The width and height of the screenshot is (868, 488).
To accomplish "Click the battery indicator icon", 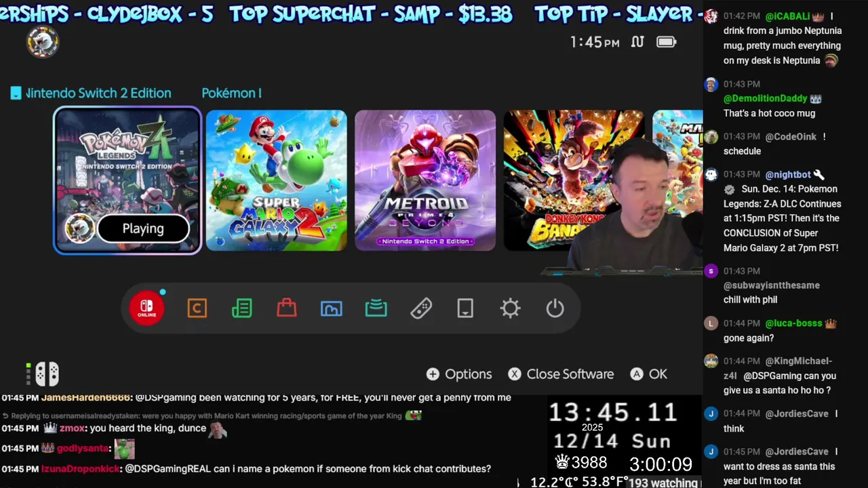I will 666,42.
